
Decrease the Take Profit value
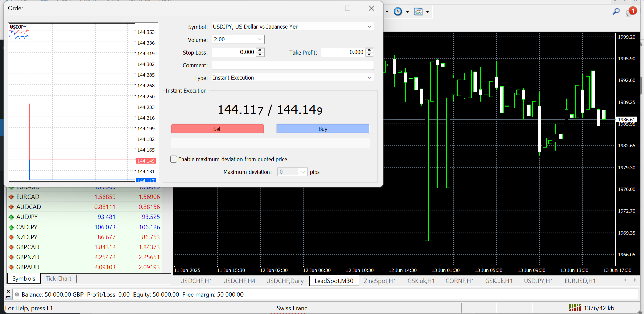point(369,54)
